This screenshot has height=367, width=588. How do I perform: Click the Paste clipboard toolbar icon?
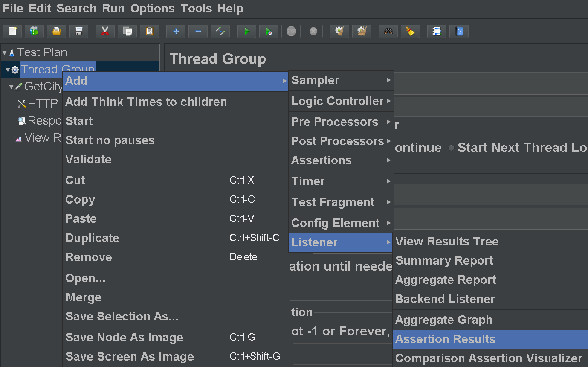(x=149, y=31)
